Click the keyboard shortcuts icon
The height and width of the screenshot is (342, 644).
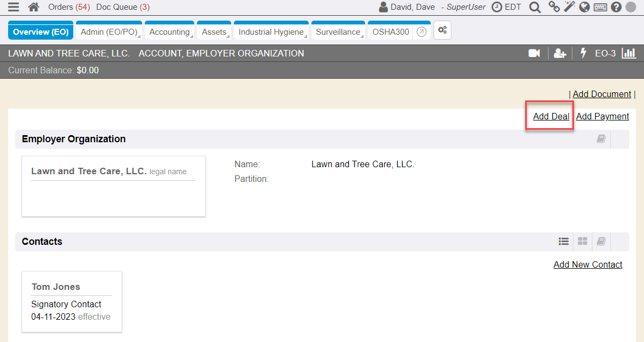600,7
